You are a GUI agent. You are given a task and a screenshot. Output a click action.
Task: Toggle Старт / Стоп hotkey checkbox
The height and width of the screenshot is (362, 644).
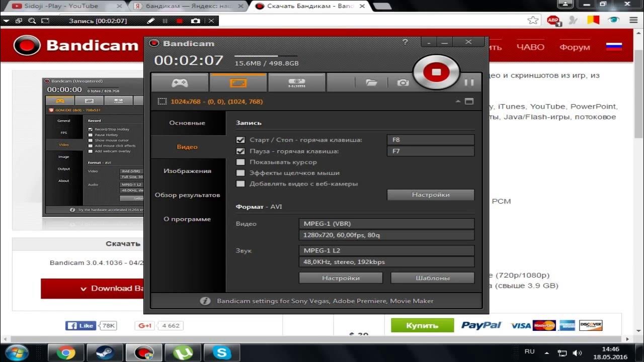point(240,140)
